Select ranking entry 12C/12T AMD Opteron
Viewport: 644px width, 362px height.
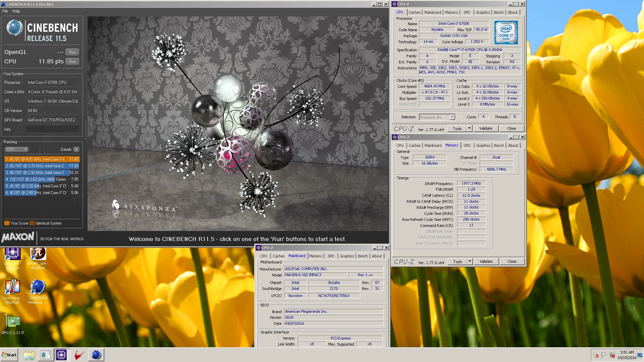coord(42,179)
